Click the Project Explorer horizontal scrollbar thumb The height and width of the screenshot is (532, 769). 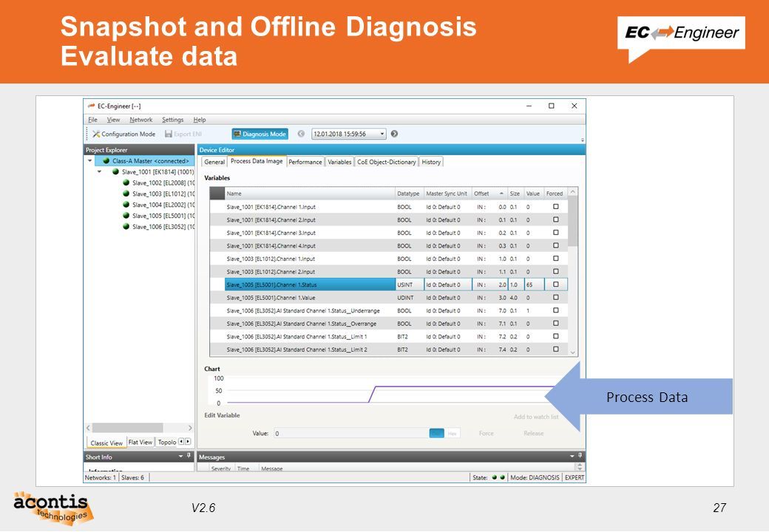pyautogui.click(x=128, y=428)
